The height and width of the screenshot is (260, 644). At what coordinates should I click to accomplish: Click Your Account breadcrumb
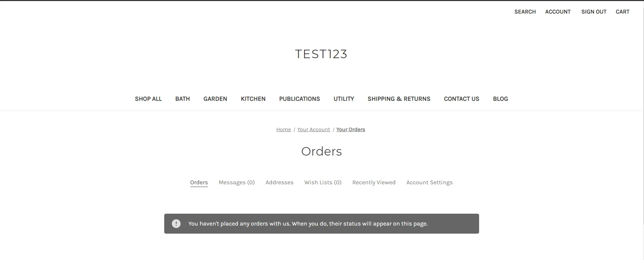tap(314, 129)
